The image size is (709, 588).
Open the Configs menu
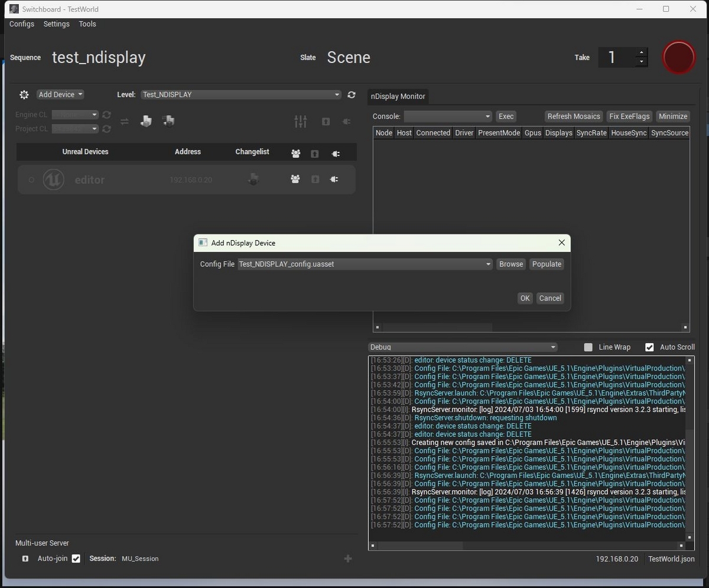click(x=22, y=24)
